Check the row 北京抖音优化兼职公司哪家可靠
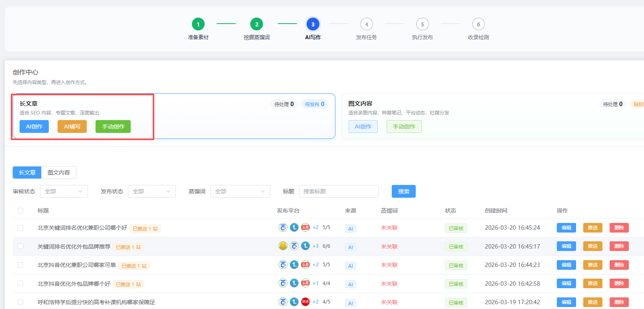The width and height of the screenshot is (644, 309). coord(20,265)
